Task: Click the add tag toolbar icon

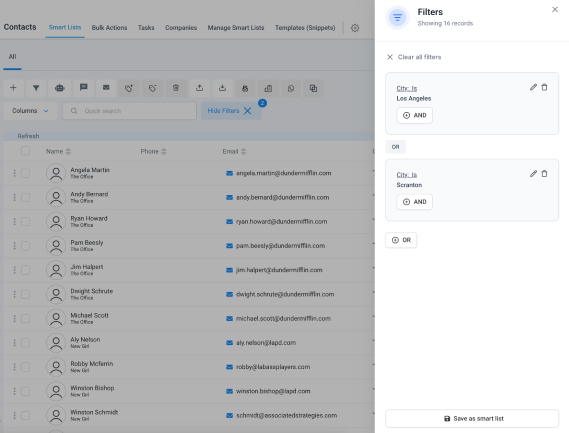Action: point(129,88)
